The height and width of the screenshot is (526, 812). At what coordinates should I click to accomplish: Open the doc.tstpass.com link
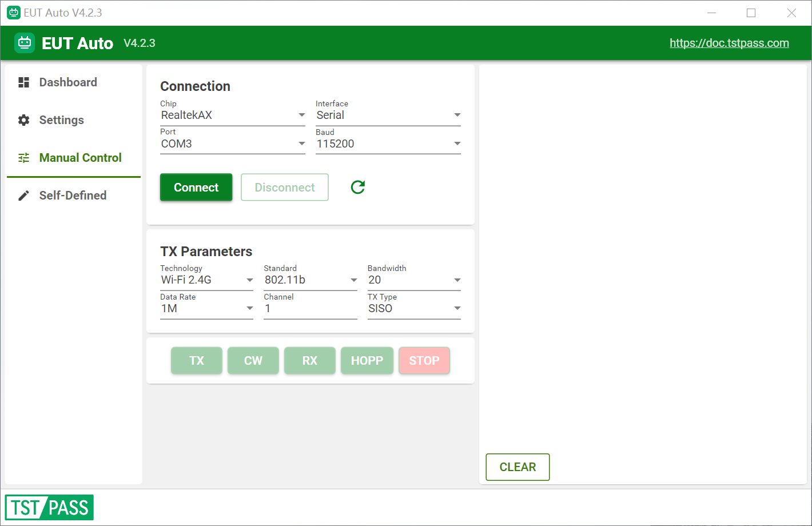point(729,43)
